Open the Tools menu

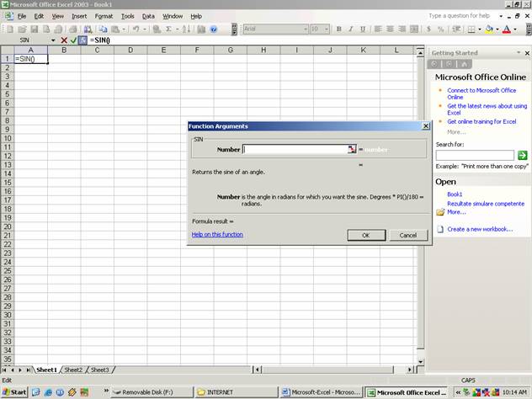(128, 16)
